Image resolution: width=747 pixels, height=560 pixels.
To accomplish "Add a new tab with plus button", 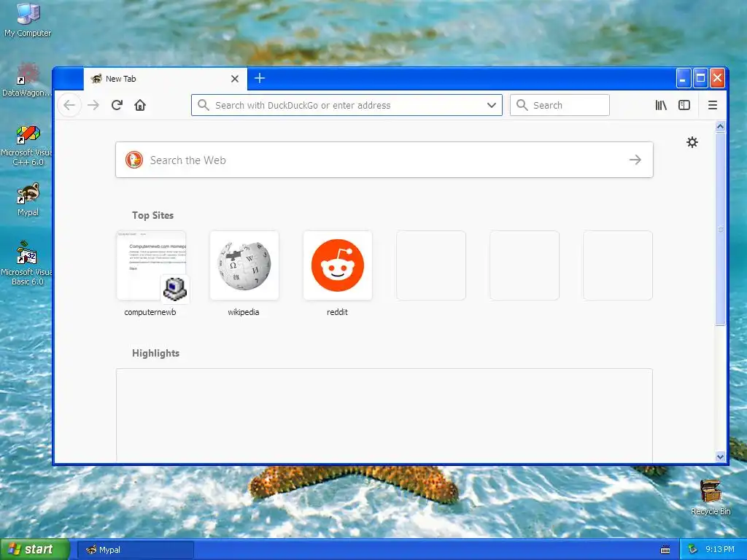I will tap(260, 78).
